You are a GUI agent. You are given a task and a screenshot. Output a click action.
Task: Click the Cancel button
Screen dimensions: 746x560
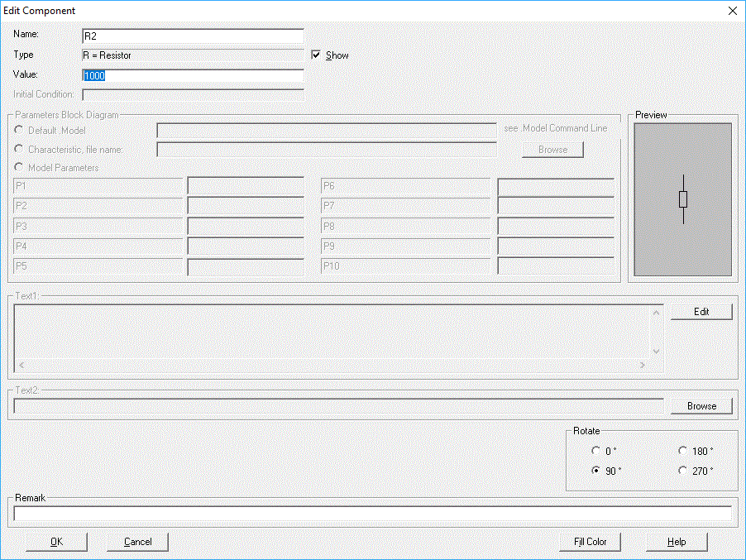click(137, 542)
